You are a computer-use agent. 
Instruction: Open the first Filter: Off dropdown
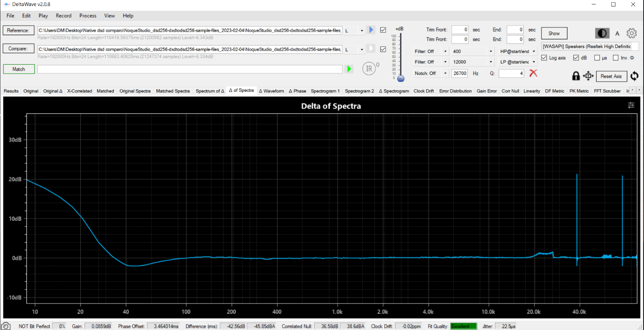(x=445, y=51)
